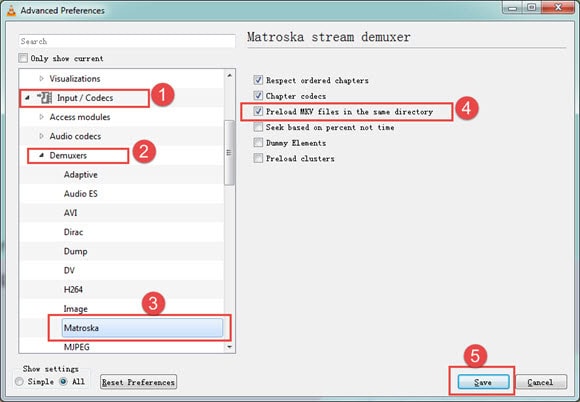The height and width of the screenshot is (402, 580).
Task: Click the Save button
Action: point(483,382)
